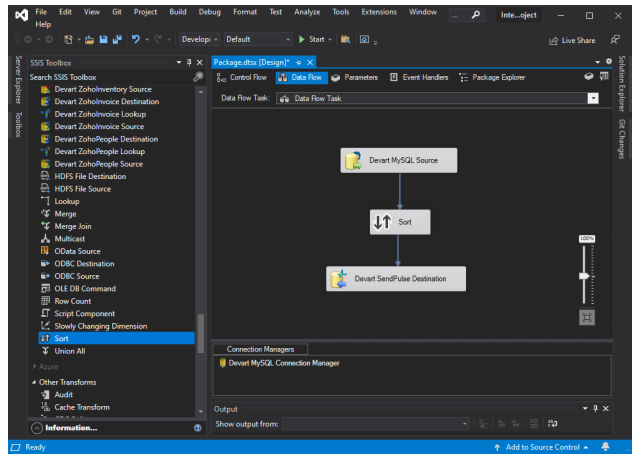
Task: Click the feedback icon beside Live Share
Action: 615,40
